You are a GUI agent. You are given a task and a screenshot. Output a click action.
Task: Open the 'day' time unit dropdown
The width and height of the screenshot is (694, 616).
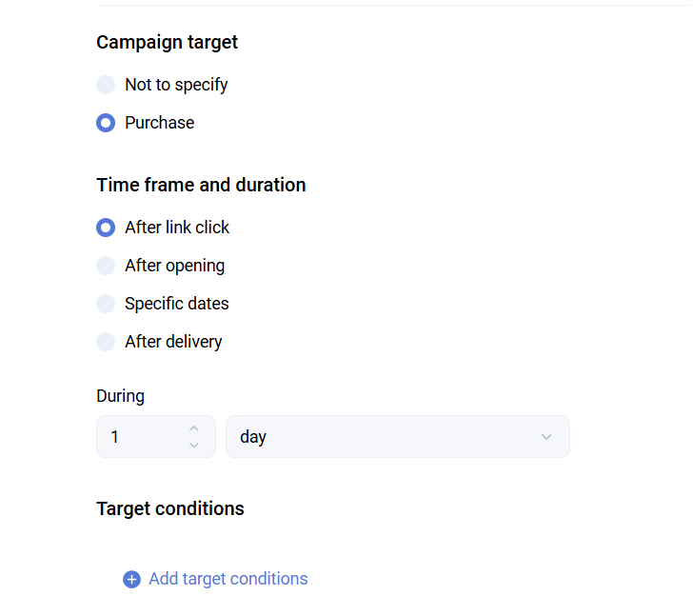397,437
